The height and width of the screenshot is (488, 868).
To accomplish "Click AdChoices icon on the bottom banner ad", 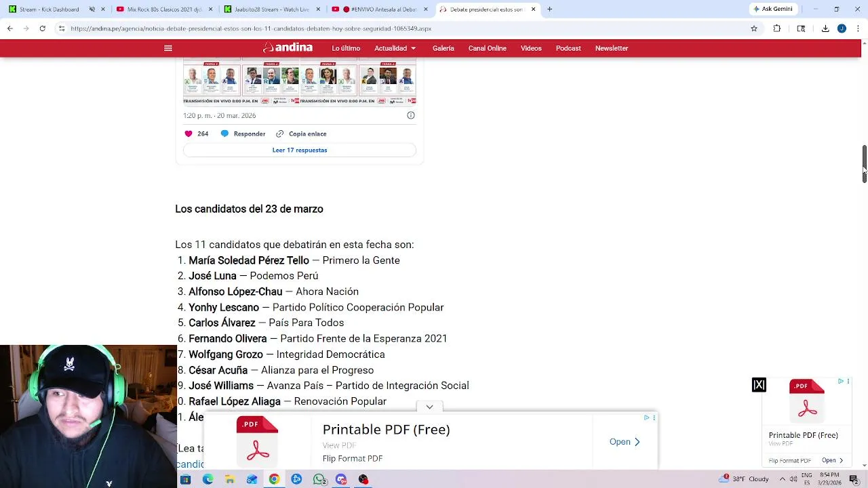I will (x=647, y=418).
